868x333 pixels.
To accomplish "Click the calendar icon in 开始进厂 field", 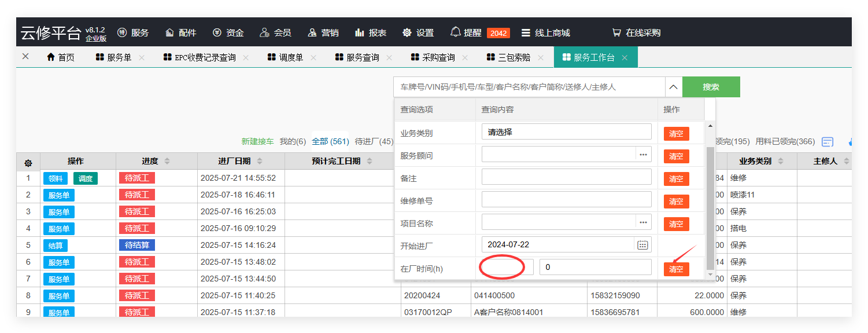I will tap(642, 245).
